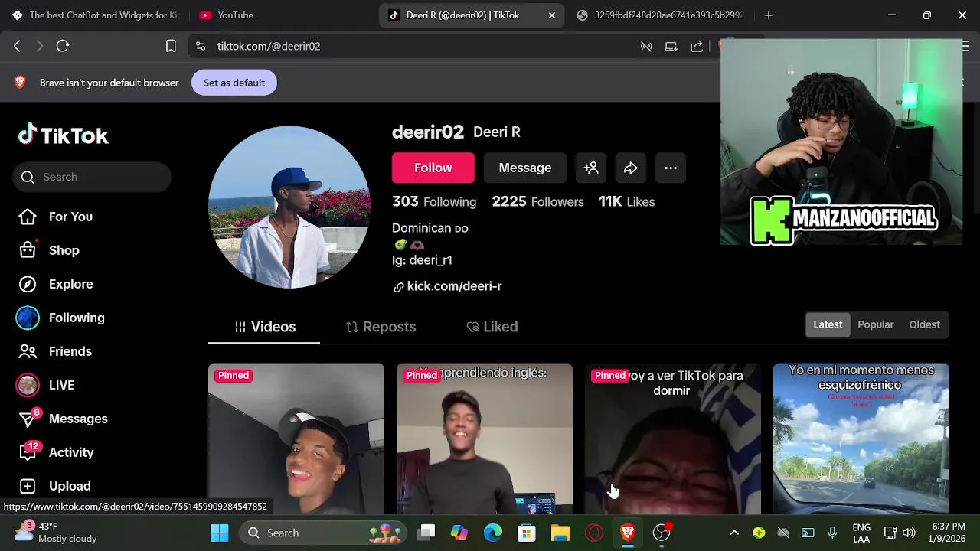This screenshot has height=551, width=980.
Task: Bookmark this page
Action: point(171,46)
